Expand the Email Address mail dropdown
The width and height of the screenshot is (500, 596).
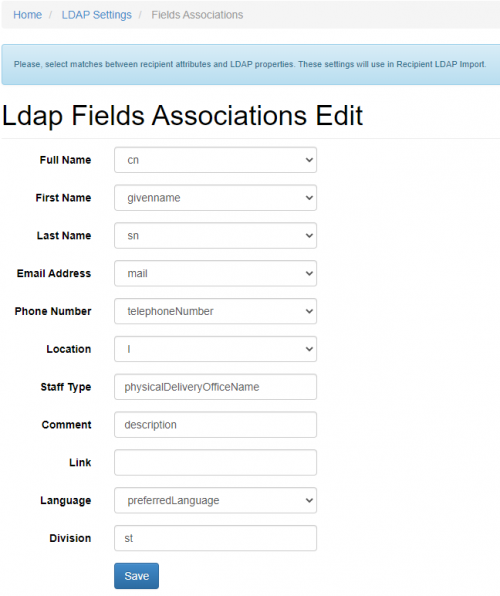point(215,273)
